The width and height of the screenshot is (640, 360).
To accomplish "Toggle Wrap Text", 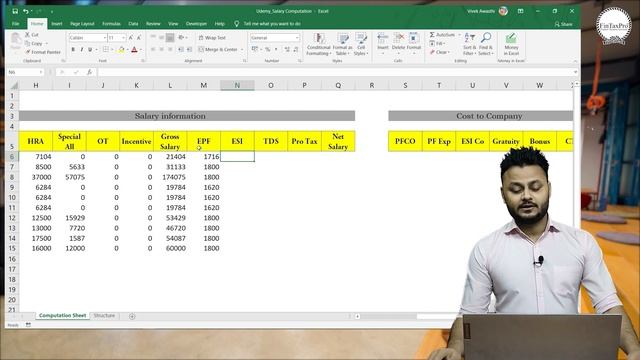I will tap(212, 38).
